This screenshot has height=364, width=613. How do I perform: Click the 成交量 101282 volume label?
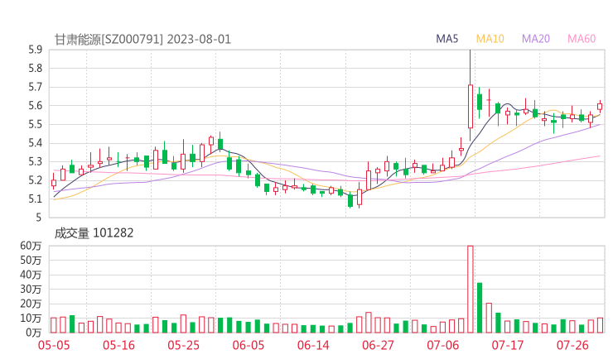[x=94, y=233]
